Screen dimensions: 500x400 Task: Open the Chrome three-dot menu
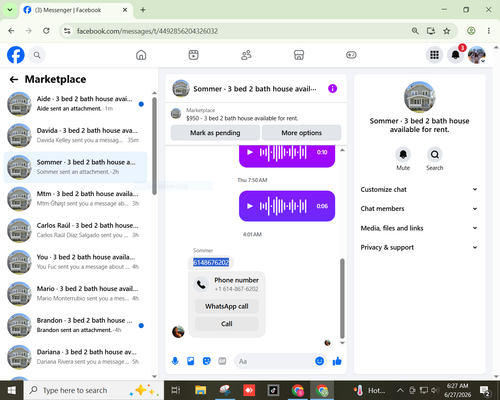pyautogui.click(x=489, y=31)
